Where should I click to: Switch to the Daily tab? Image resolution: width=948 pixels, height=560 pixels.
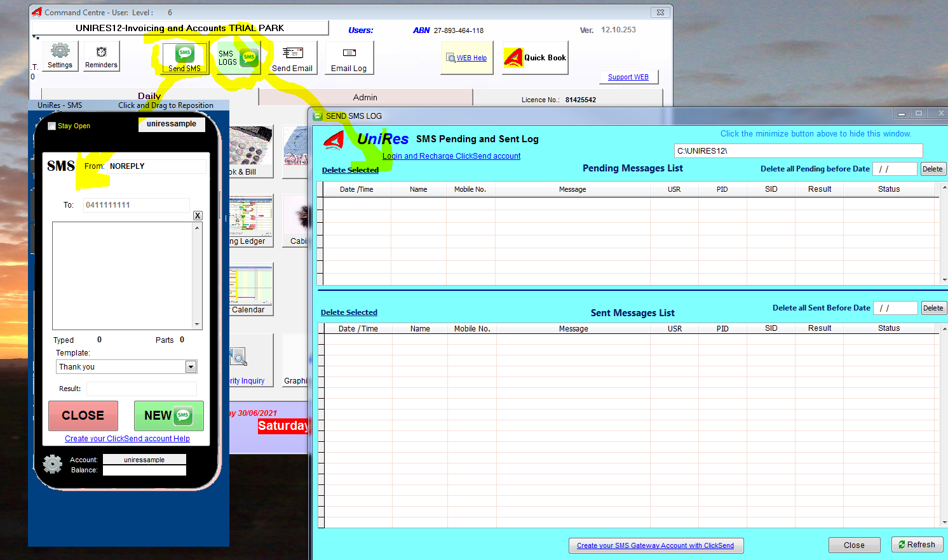click(x=149, y=97)
